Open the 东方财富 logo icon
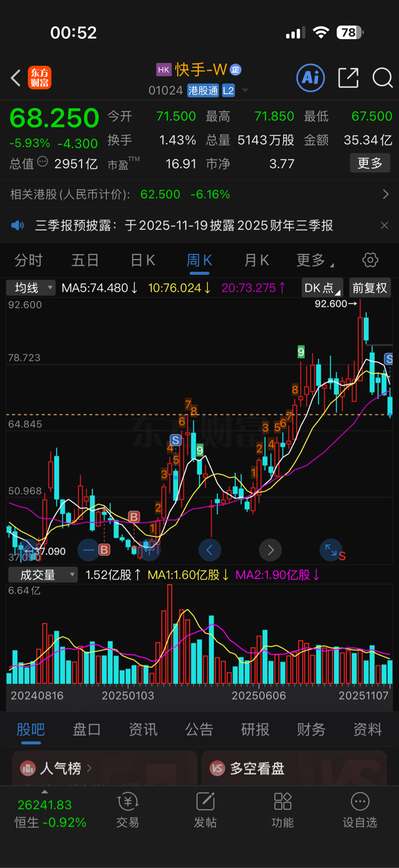The height and width of the screenshot is (868, 399). click(40, 78)
